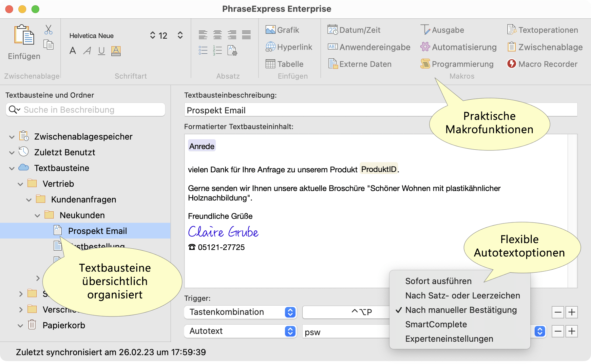Open the Autotext trigger dropdown

click(x=240, y=331)
